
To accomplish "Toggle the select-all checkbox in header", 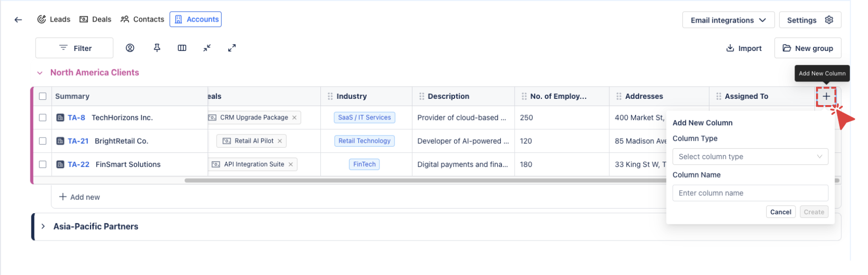I will pyautogui.click(x=43, y=96).
